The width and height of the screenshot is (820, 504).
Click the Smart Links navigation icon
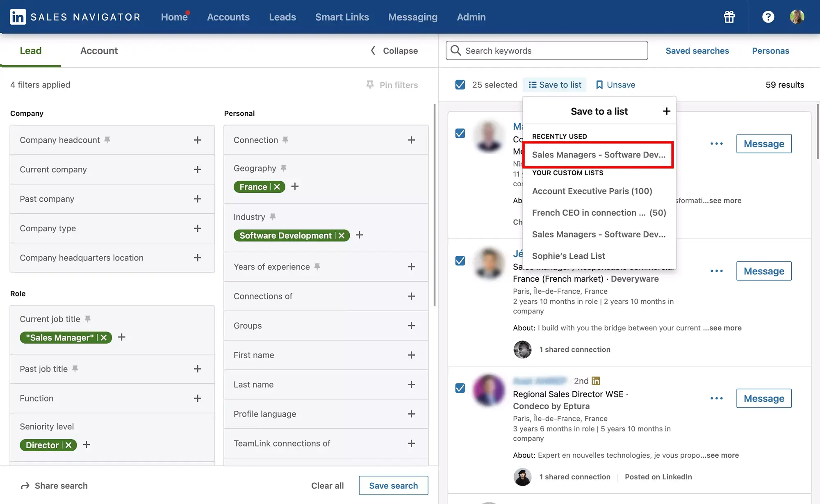(342, 16)
